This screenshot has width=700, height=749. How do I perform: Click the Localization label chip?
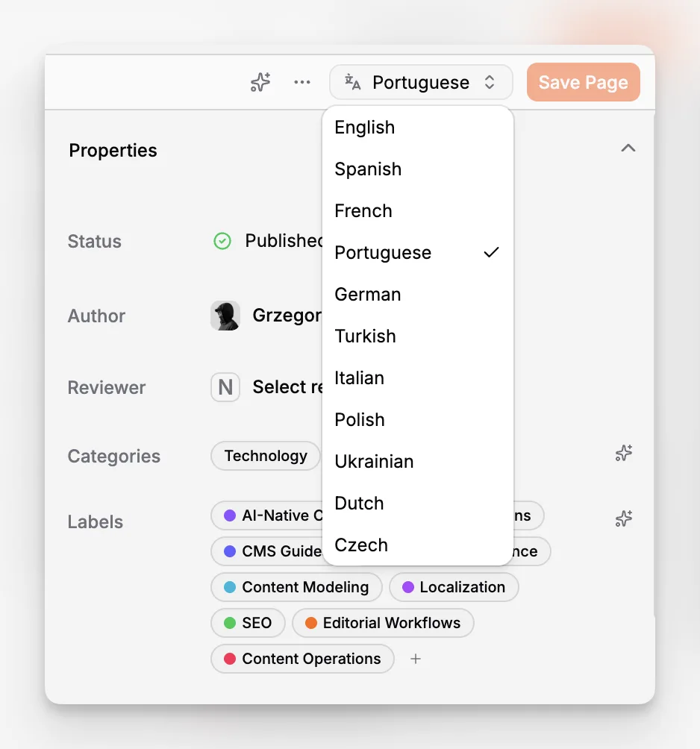click(x=454, y=587)
